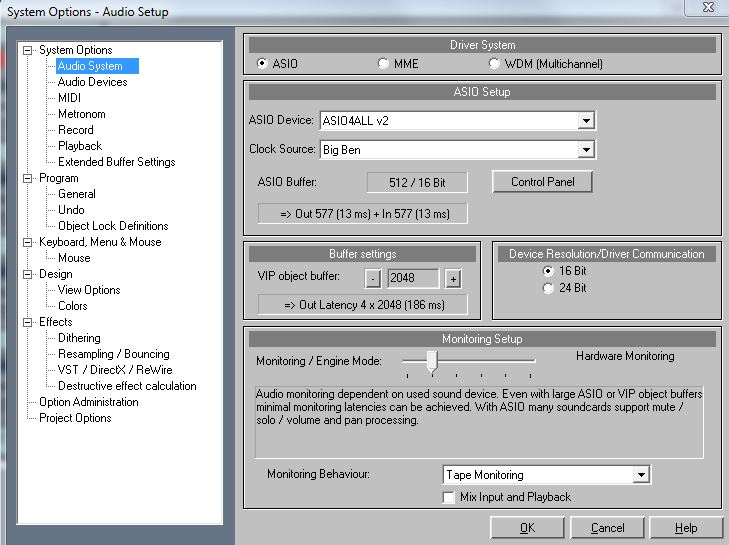Collapse the Effects tree node

click(x=28, y=322)
